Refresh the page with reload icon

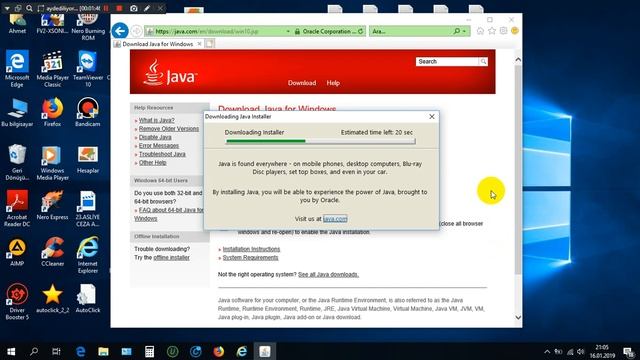361,31
